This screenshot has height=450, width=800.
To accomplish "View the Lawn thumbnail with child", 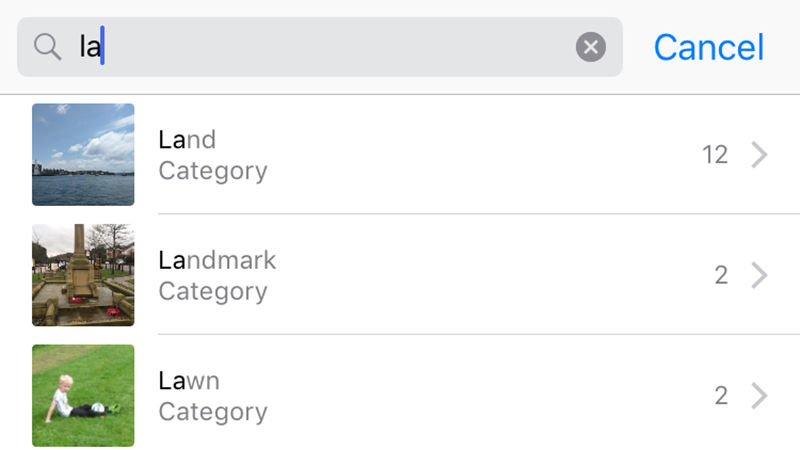I will click(83, 395).
